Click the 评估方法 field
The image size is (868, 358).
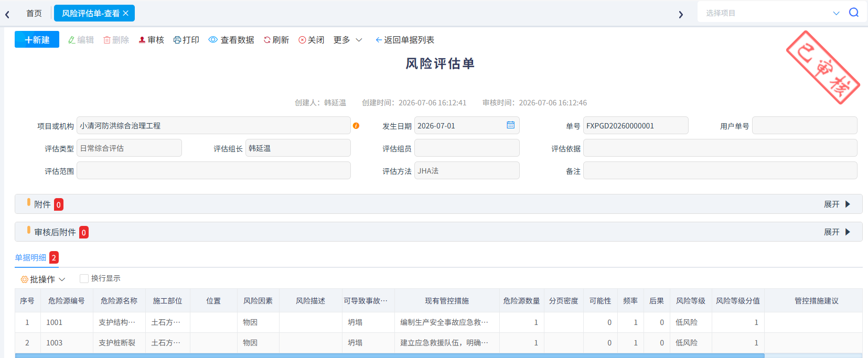[467, 170]
